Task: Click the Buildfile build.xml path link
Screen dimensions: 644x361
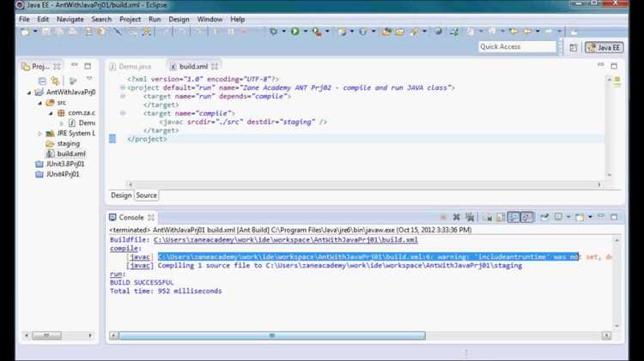Action: coord(285,240)
